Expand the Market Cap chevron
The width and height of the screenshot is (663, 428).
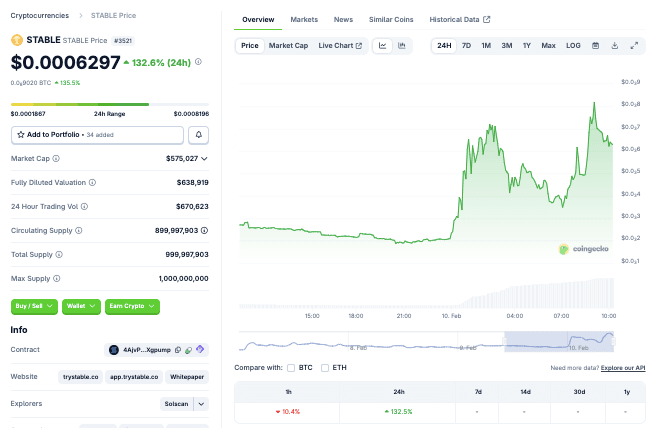(x=204, y=159)
